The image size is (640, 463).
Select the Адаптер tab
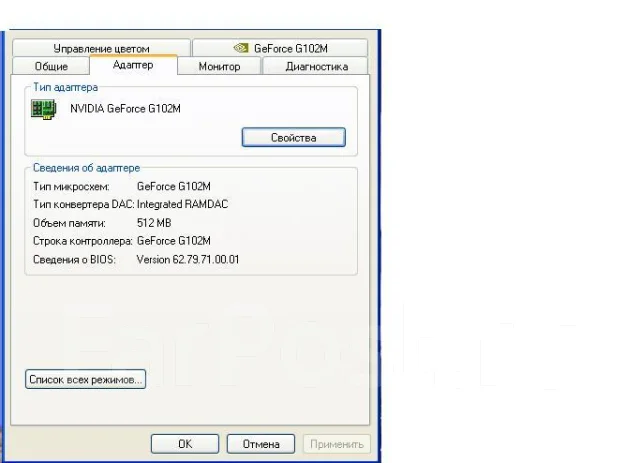click(133, 65)
